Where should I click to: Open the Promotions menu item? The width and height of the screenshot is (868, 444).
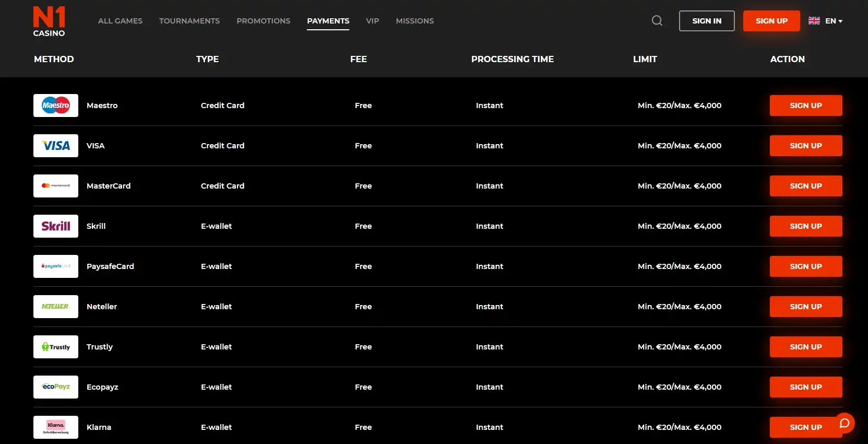(263, 21)
